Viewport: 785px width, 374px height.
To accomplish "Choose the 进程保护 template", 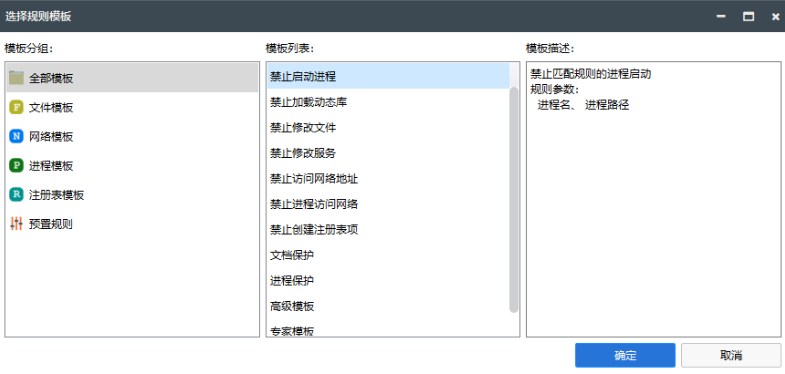I will (388, 280).
